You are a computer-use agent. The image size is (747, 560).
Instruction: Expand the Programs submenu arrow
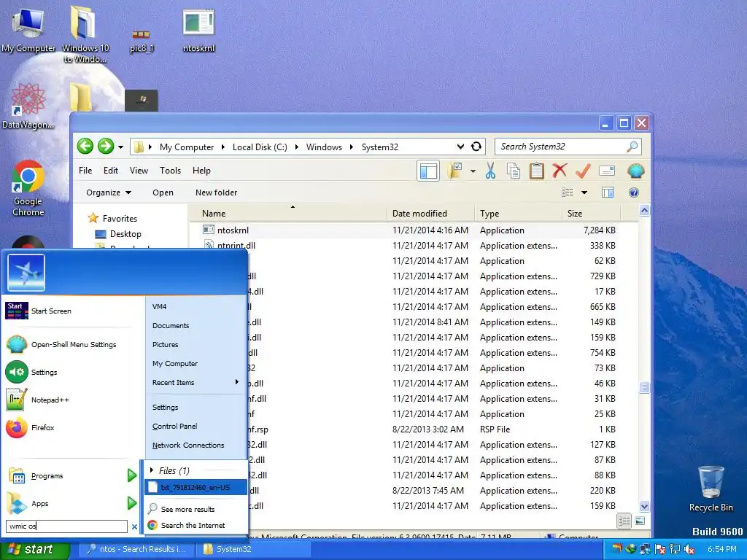pos(131,475)
